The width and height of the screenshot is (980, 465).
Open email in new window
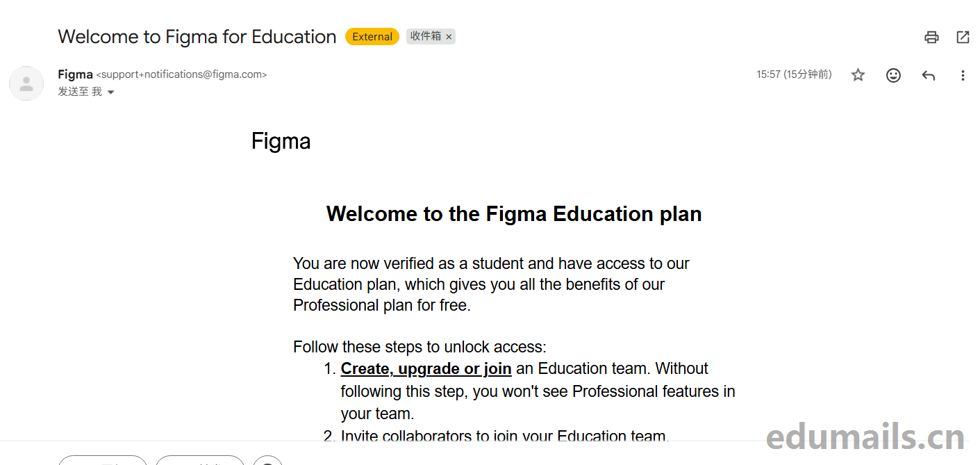coord(963,38)
